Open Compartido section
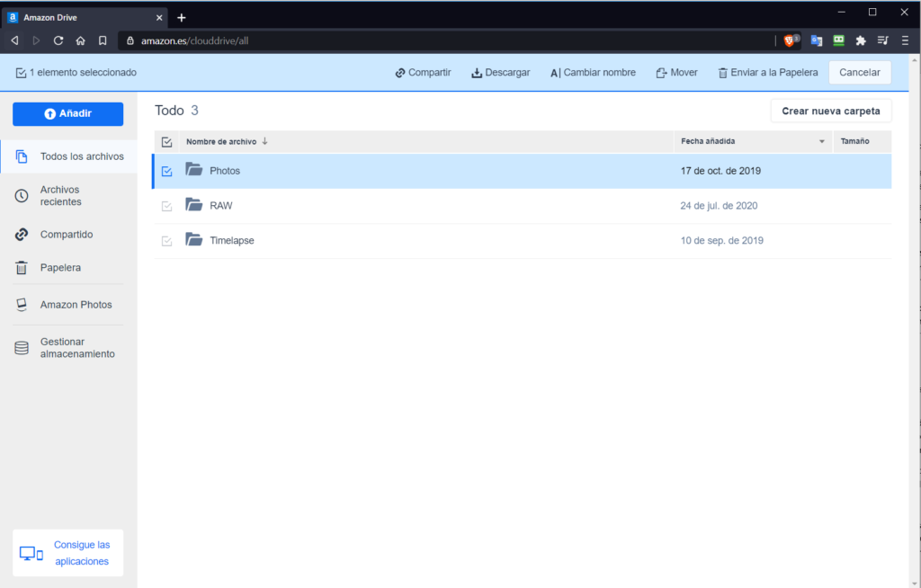Screen dimensions: 921x588 click(x=68, y=235)
